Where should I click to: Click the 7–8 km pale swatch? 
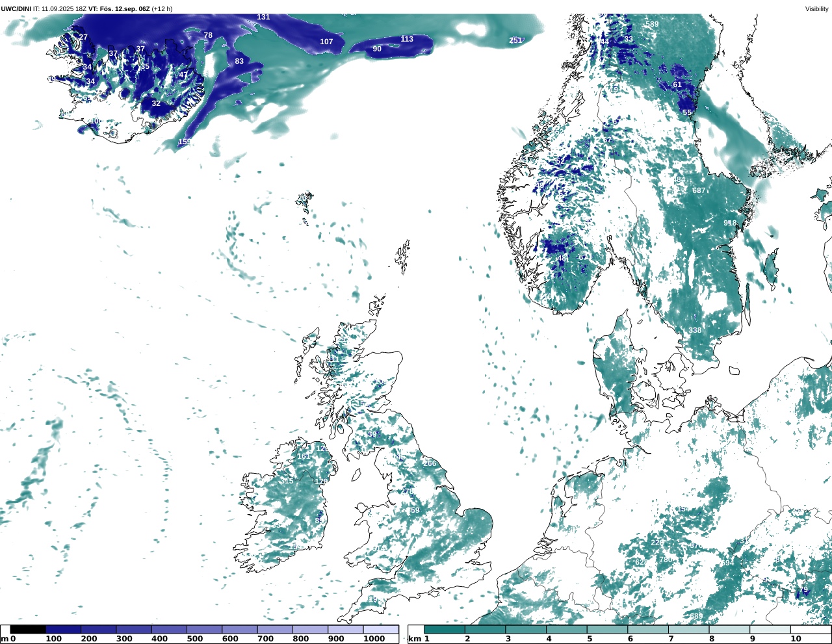(688, 629)
